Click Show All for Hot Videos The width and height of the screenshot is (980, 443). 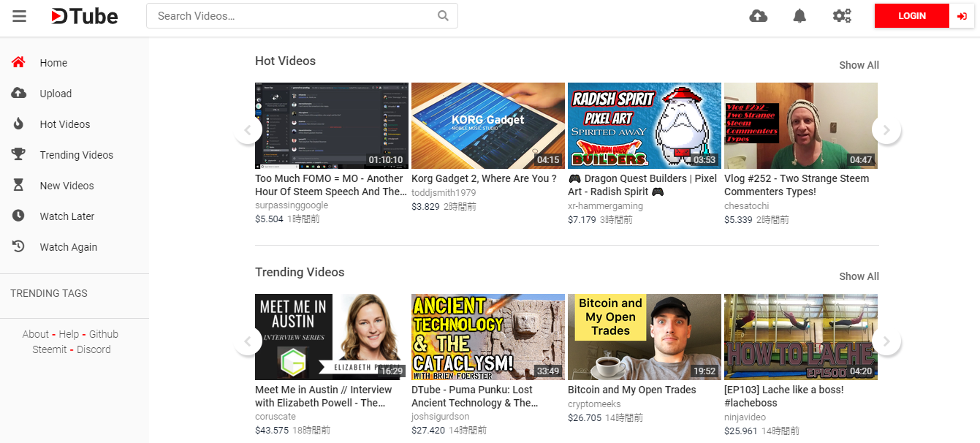(x=859, y=65)
